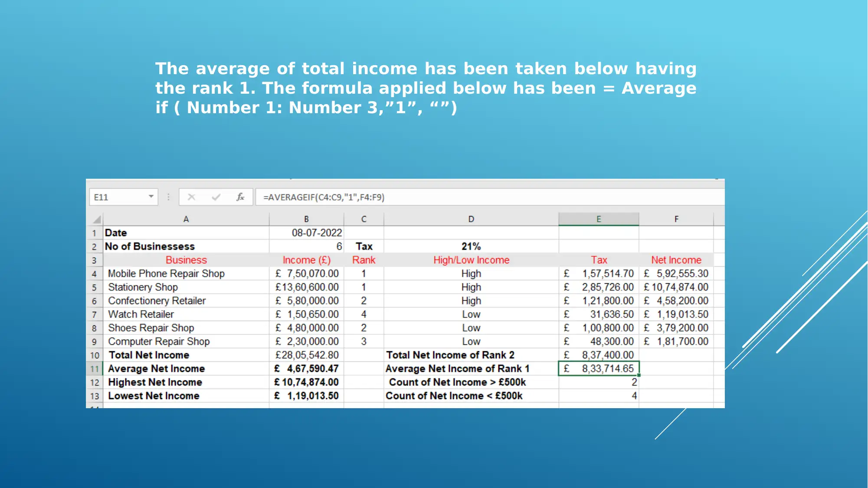Click income cell '£ 7,50,070.00'
Screen dimensions: 868x488
(306, 274)
